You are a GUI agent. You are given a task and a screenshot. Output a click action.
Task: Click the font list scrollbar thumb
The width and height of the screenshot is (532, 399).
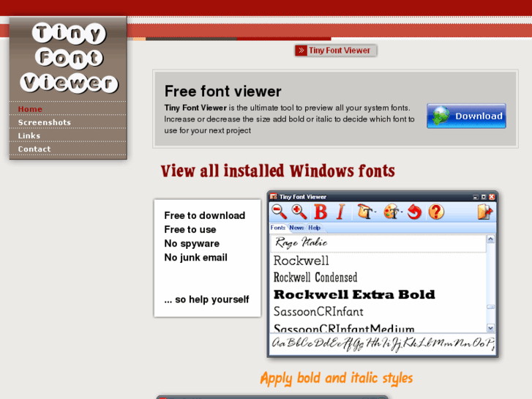coord(490,307)
